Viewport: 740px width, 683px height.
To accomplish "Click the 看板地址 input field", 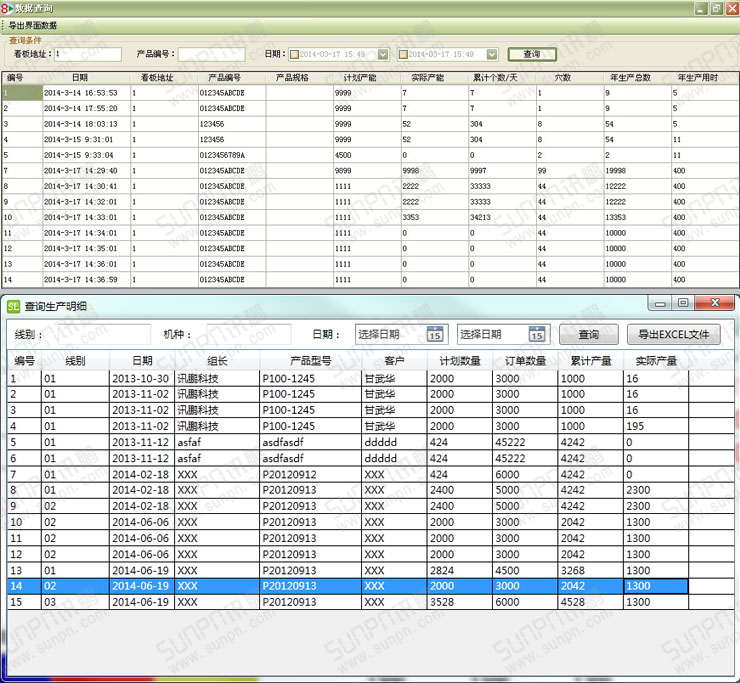I will coord(88,54).
